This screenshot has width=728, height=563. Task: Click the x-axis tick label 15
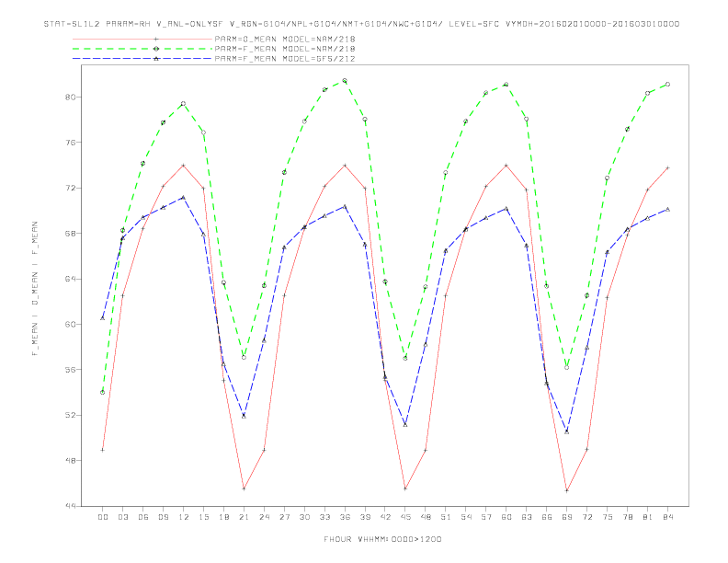pyautogui.click(x=203, y=517)
